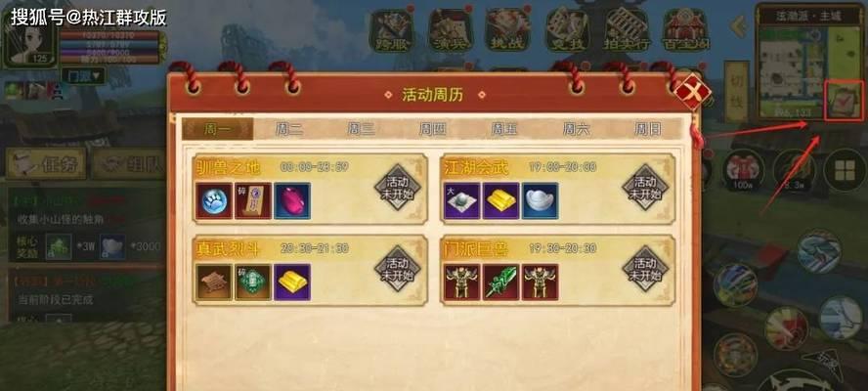This screenshot has width=868, height=391.
Task: Switch to the 周二 tab
Action: coord(289,130)
